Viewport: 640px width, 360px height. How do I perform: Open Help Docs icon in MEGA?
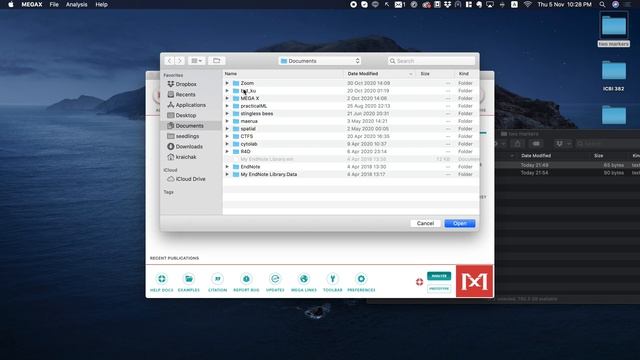click(x=162, y=279)
